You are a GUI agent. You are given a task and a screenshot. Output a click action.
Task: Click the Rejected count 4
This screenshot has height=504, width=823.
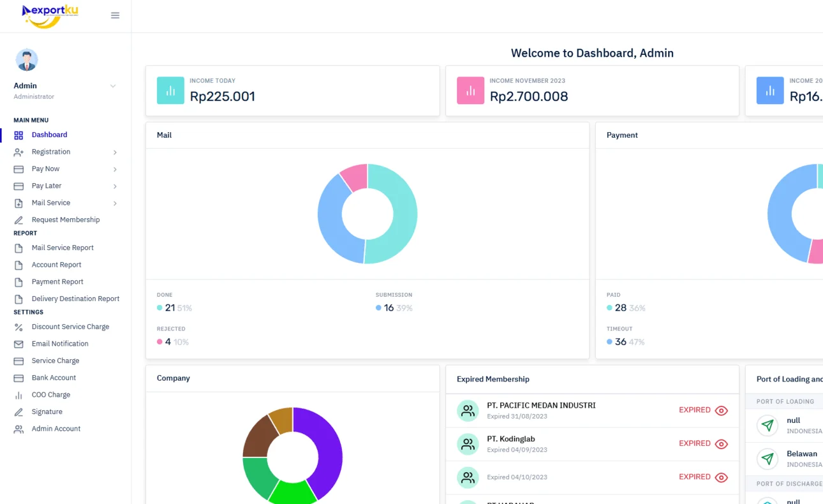pyautogui.click(x=168, y=342)
